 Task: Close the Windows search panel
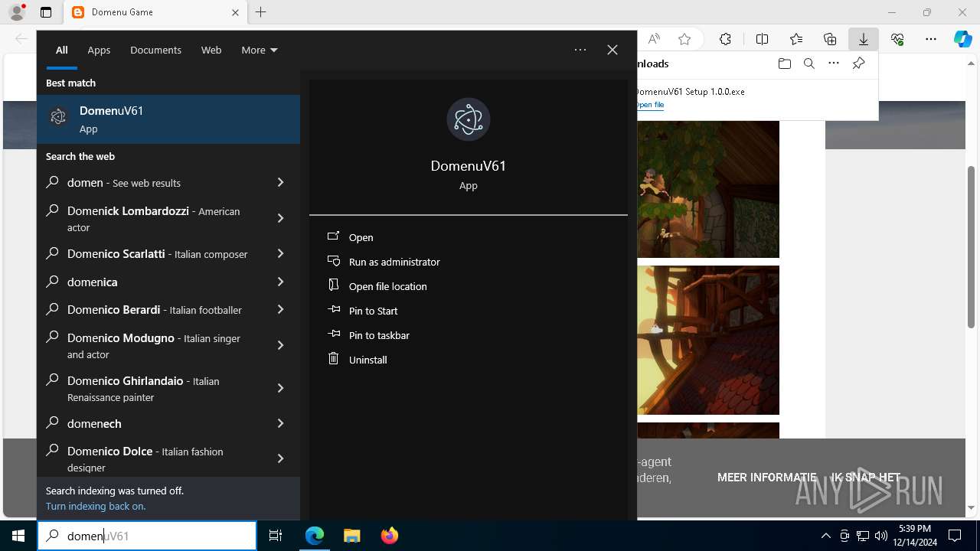point(612,50)
